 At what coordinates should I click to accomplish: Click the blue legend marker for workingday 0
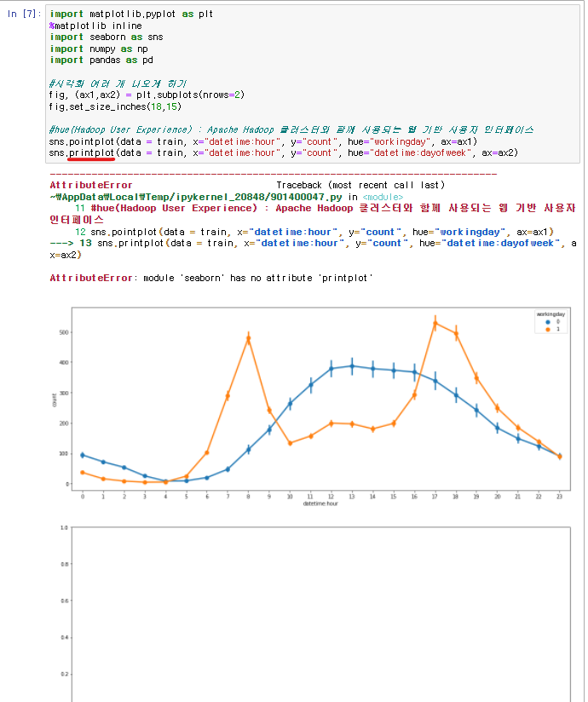[x=547, y=322]
